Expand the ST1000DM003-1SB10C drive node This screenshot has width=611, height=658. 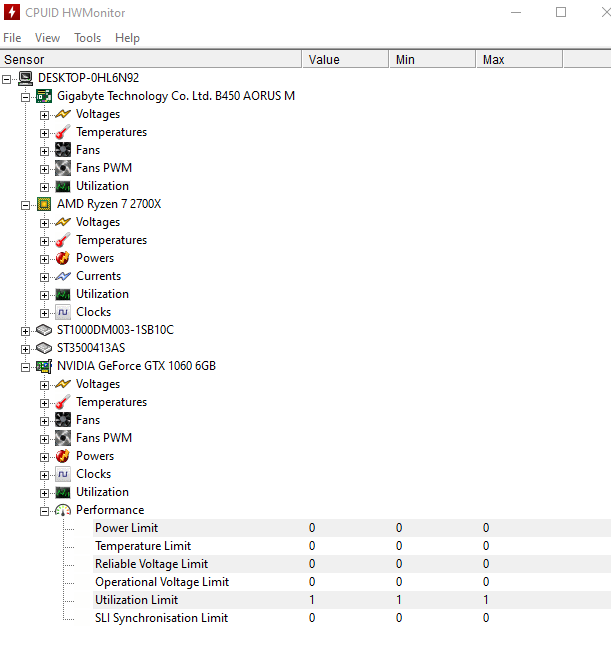coord(26,331)
